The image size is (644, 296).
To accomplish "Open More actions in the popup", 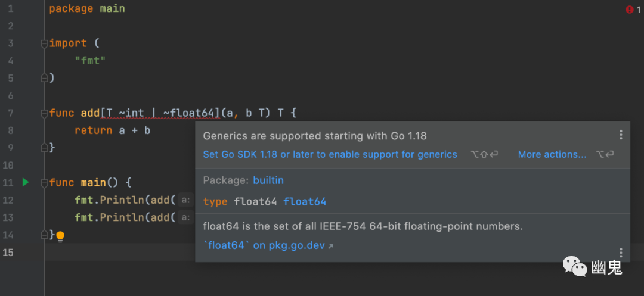I will [x=552, y=154].
